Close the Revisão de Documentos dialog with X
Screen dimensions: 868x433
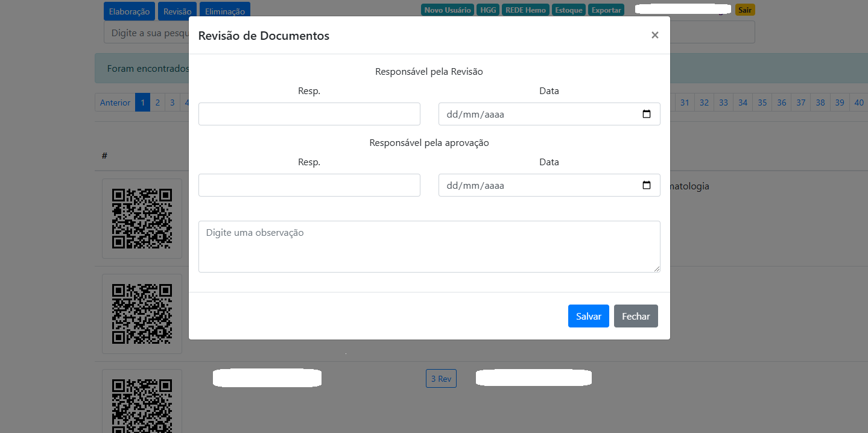[654, 35]
